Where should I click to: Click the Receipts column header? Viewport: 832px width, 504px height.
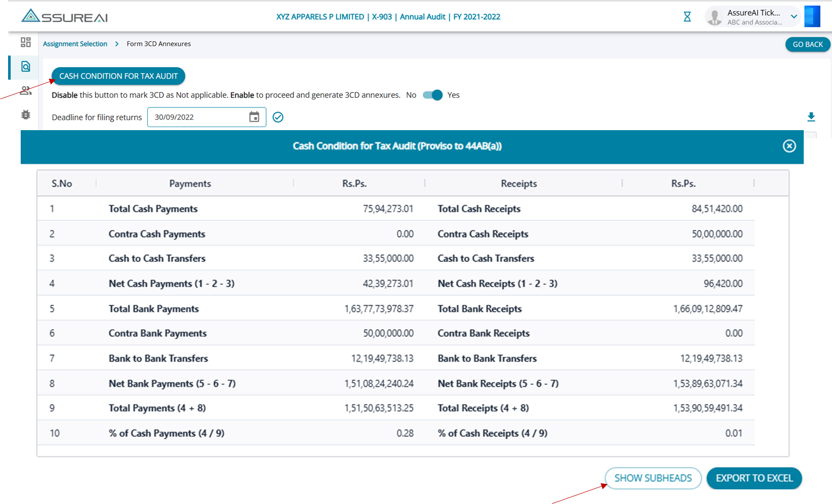(518, 184)
